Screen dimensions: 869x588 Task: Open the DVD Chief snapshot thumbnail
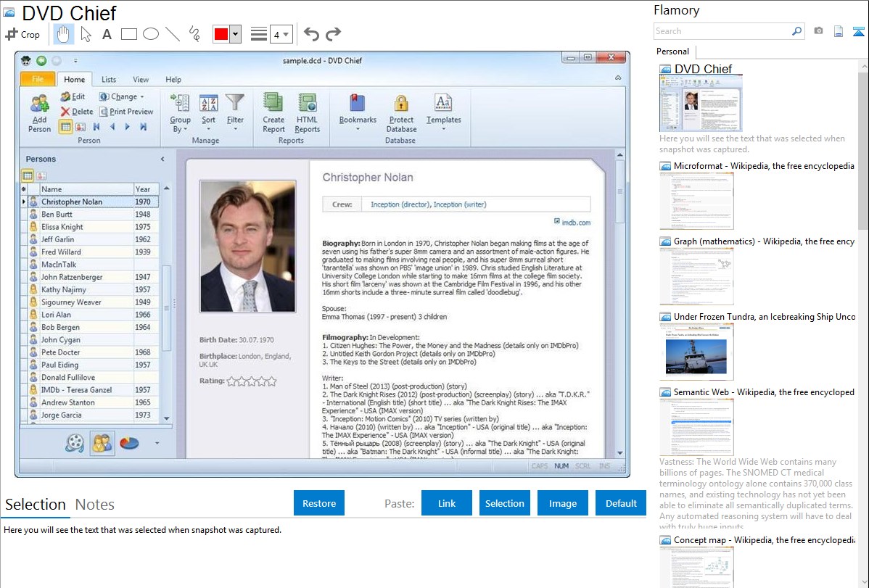701,103
